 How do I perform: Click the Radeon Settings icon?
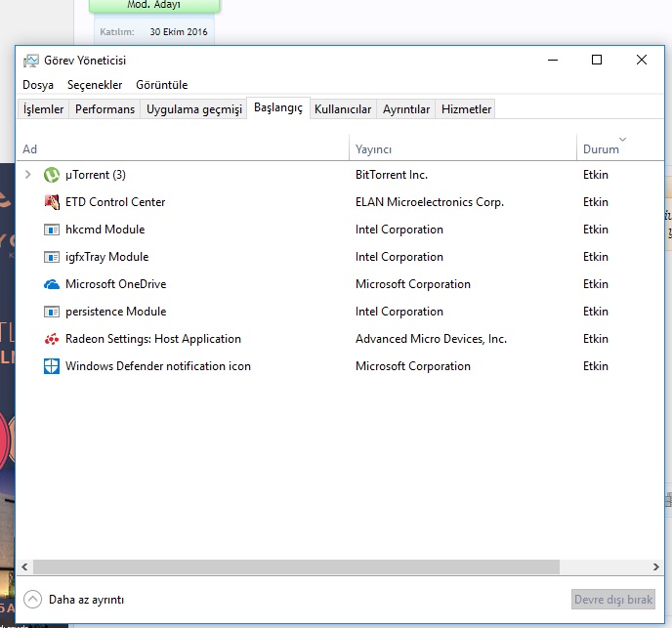52,339
